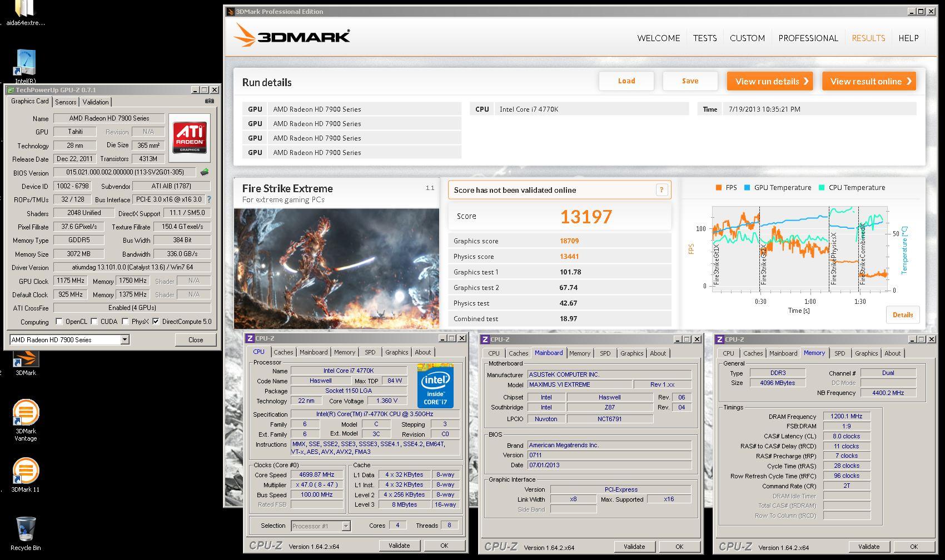This screenshot has width=945, height=560.
Task: Open the 3DMark 11 desktop shortcut
Action: [x=26, y=476]
